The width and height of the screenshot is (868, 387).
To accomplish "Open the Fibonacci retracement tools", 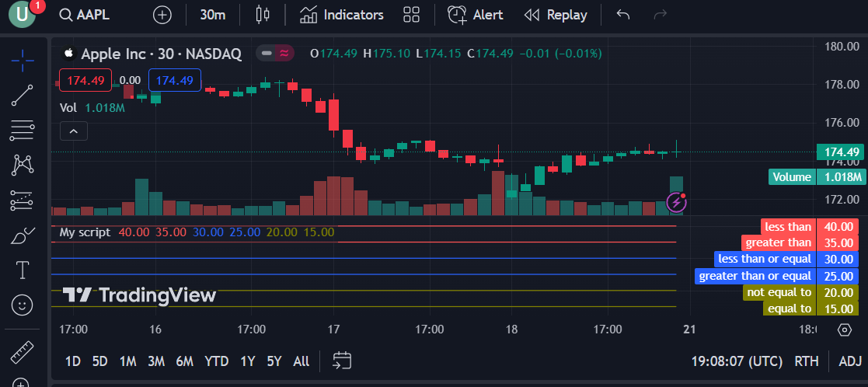I will tap(22, 131).
